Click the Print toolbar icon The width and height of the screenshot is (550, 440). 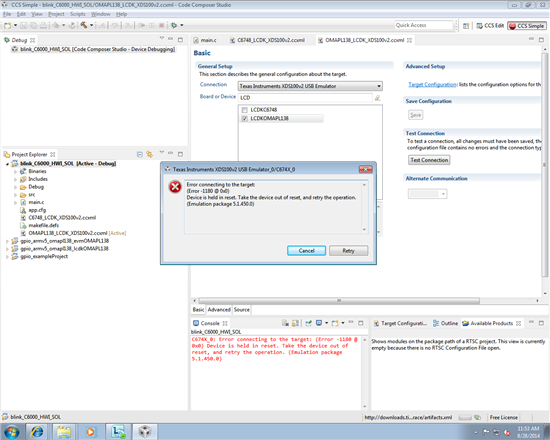click(x=43, y=26)
